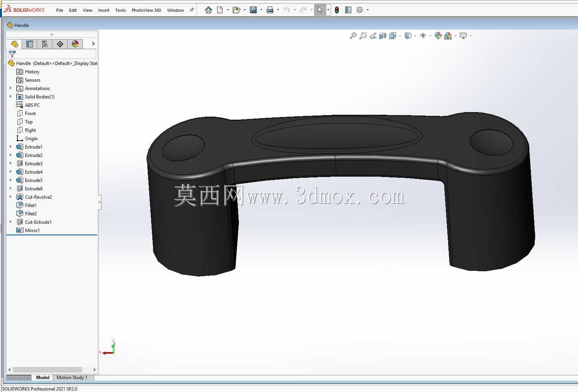Click Previous View icon
Screen dimensions: 578x392
point(373,36)
